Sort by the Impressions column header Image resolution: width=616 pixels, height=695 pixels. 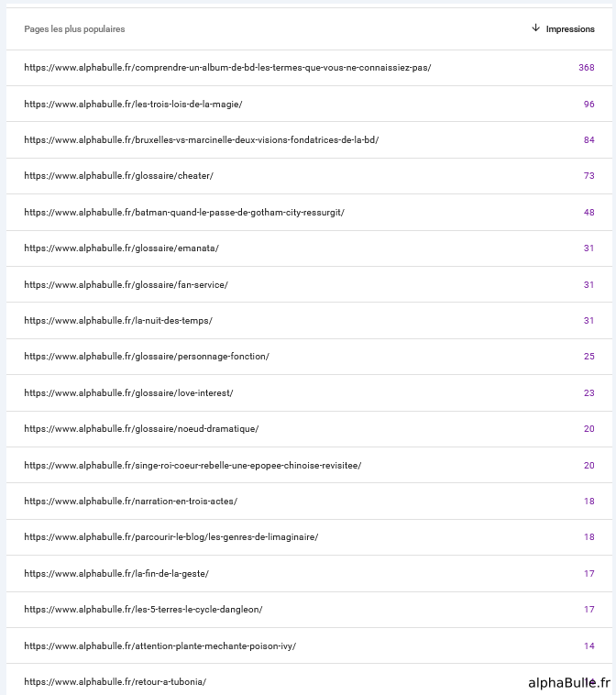coord(570,29)
